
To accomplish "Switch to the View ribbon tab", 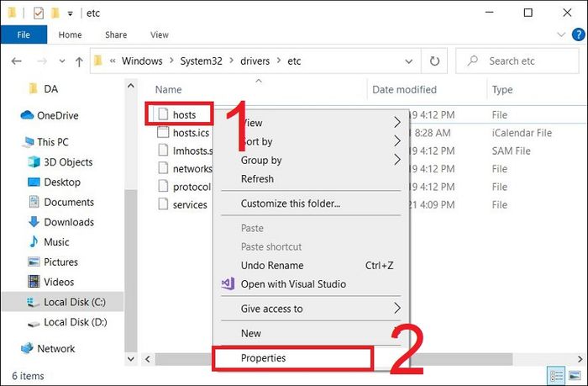I will pos(160,35).
